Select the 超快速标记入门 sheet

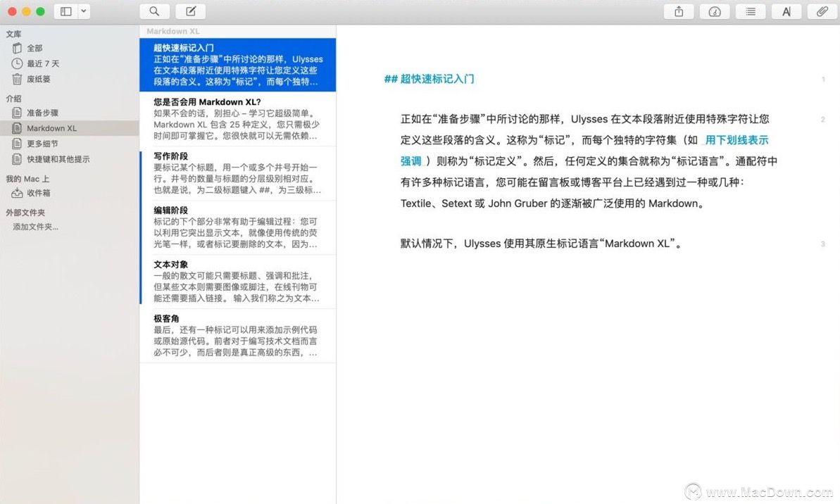pos(238,65)
